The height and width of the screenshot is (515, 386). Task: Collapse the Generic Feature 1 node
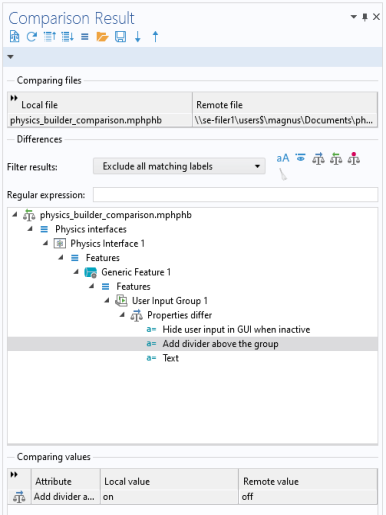click(x=76, y=272)
